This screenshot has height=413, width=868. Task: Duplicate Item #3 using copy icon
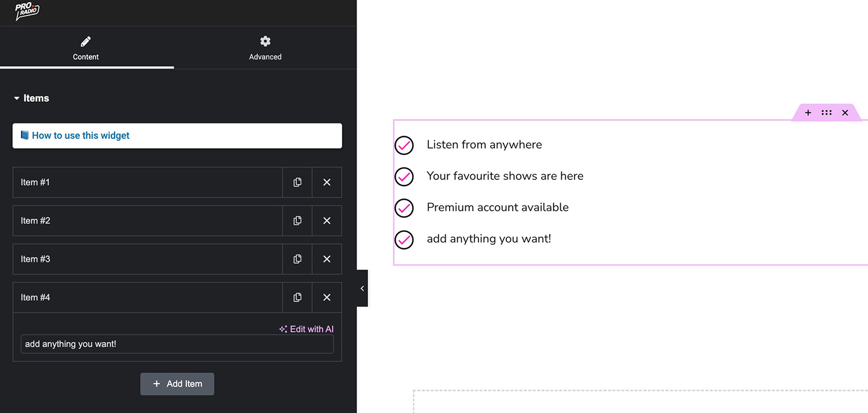tap(297, 259)
